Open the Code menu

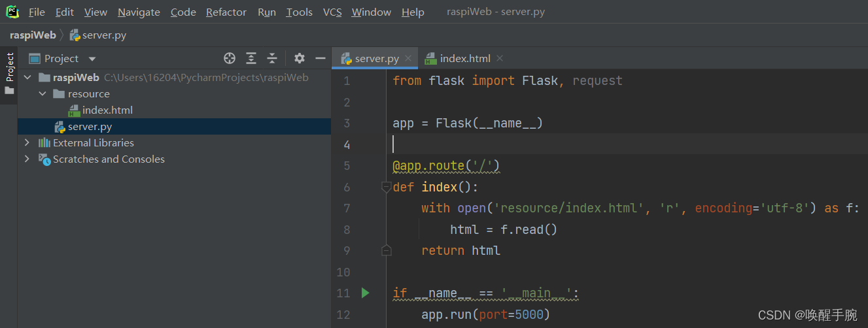point(183,12)
